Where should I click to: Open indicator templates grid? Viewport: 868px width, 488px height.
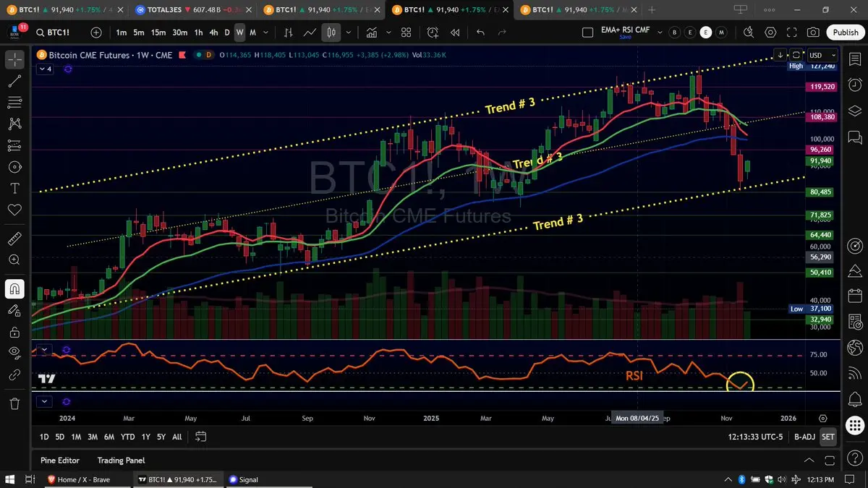click(406, 33)
